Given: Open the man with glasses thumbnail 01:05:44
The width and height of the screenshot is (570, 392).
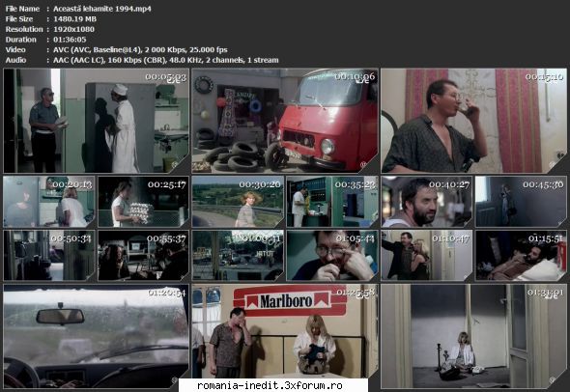Looking at the screenshot, I should point(332,256).
